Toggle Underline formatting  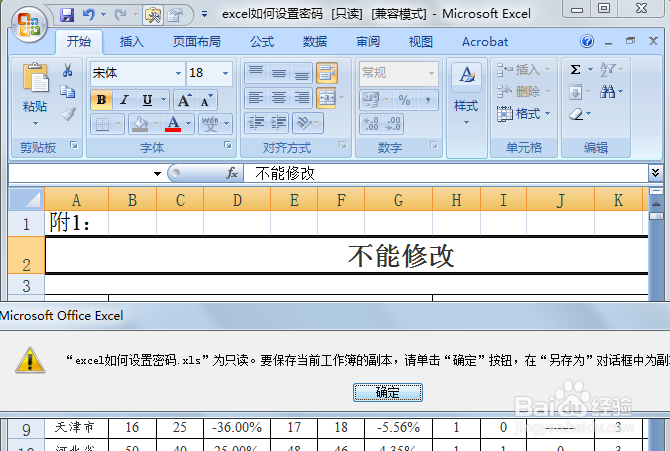pos(147,100)
